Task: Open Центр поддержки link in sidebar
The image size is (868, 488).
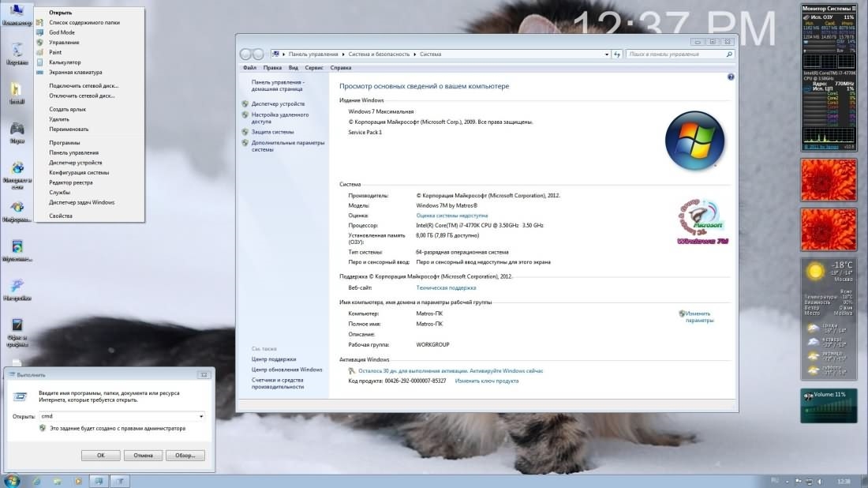Action: (274, 359)
